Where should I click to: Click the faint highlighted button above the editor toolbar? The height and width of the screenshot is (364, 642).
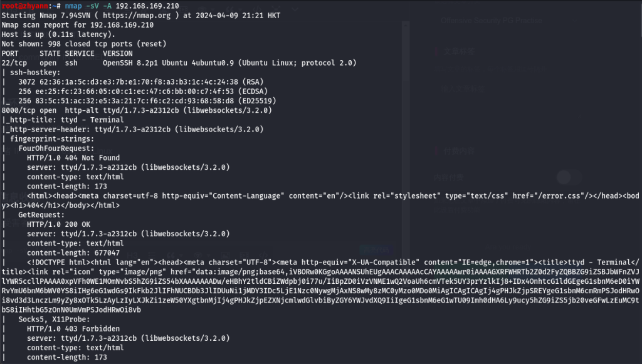point(376,249)
